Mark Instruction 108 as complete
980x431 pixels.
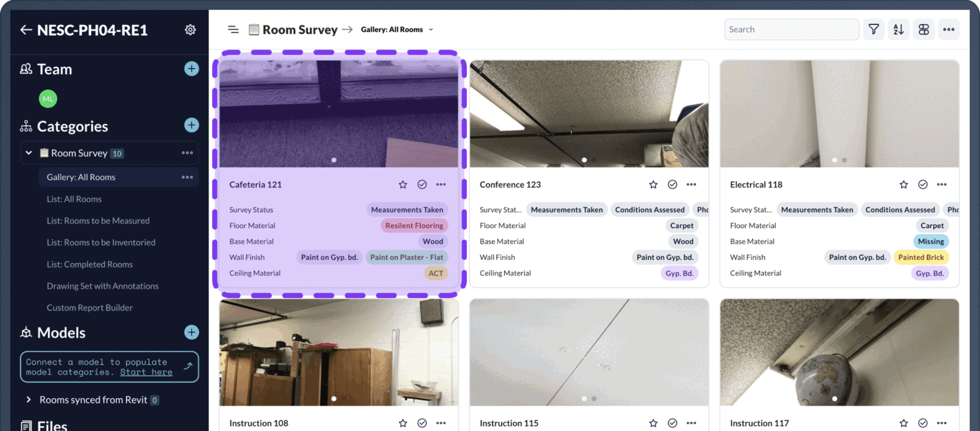[x=422, y=423]
